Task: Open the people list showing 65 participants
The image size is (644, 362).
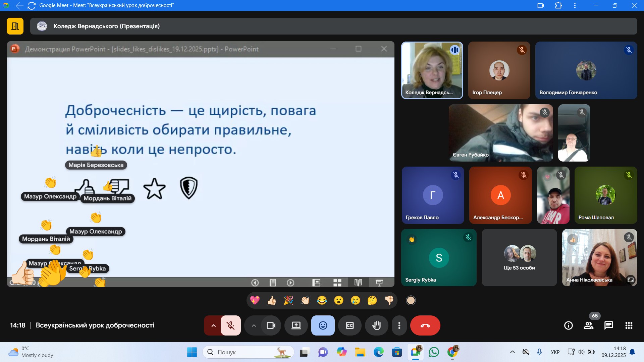Action: (588, 325)
